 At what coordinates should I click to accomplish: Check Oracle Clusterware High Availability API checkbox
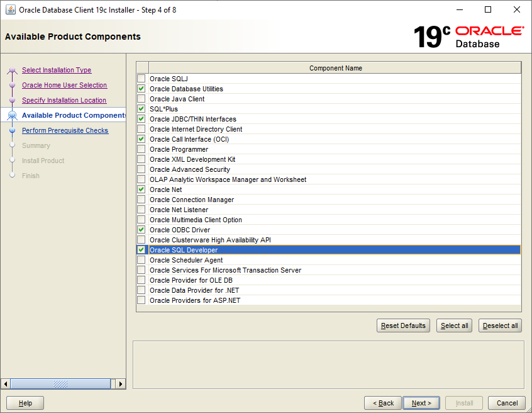(x=141, y=240)
